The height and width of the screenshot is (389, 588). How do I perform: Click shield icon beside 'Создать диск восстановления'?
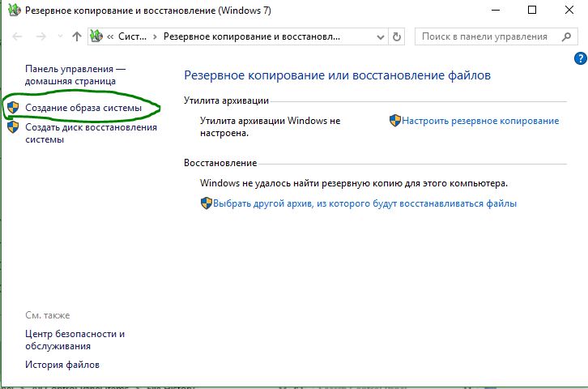pyautogui.click(x=13, y=127)
